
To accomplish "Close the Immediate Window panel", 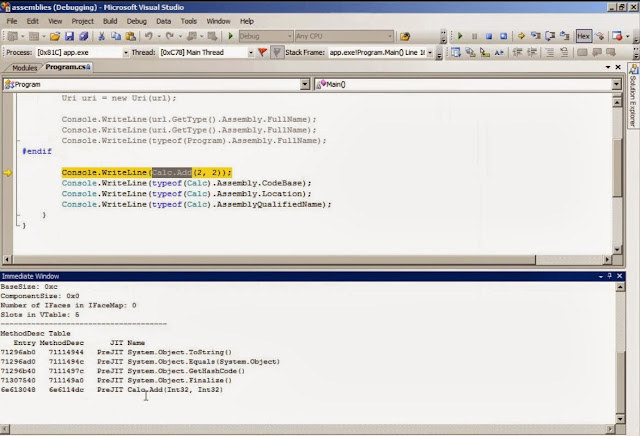I will [x=620, y=276].
